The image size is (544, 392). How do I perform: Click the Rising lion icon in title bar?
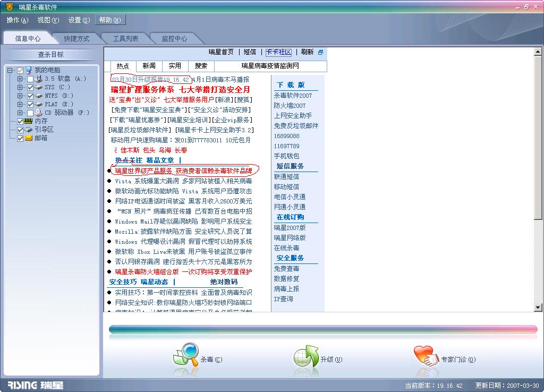[x=10, y=6]
